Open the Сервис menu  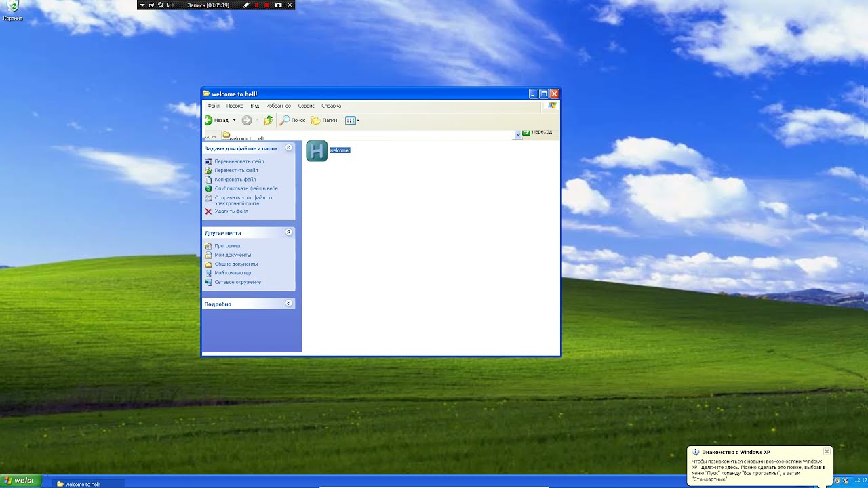coord(306,106)
